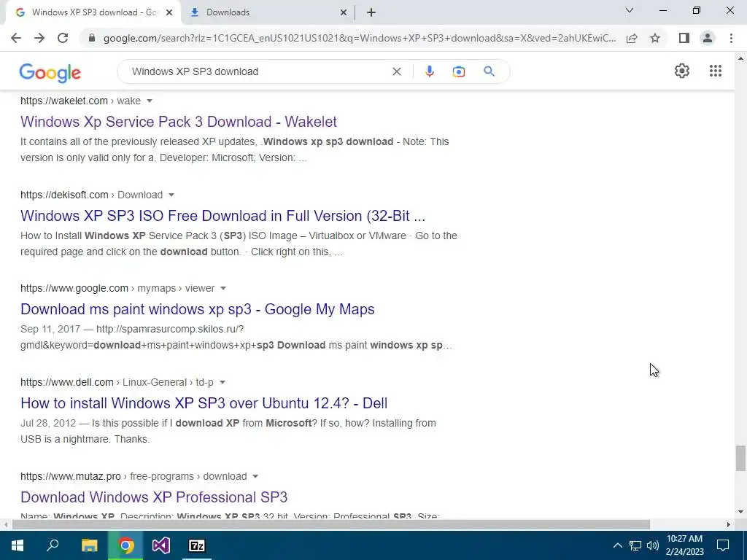Open a new Chrome tab
This screenshot has height=560, width=747.
point(371,12)
